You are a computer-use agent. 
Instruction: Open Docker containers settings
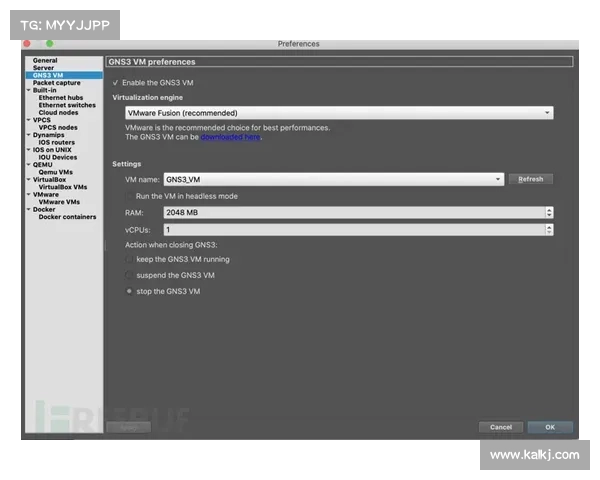tap(67, 217)
